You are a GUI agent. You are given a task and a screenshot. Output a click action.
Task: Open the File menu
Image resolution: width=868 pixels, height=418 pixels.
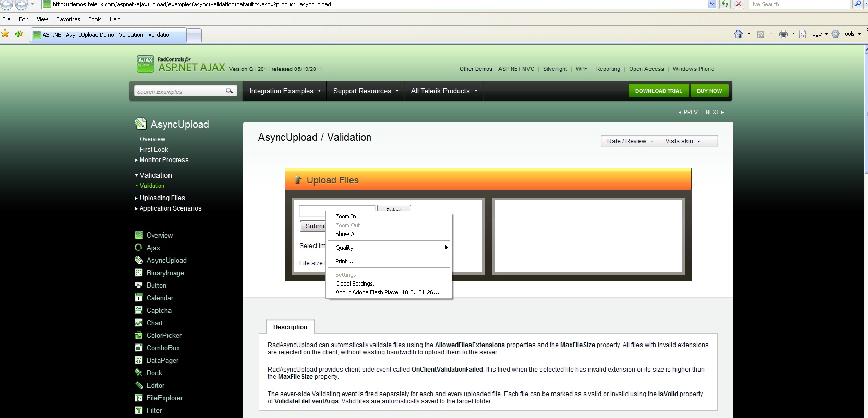click(x=6, y=19)
